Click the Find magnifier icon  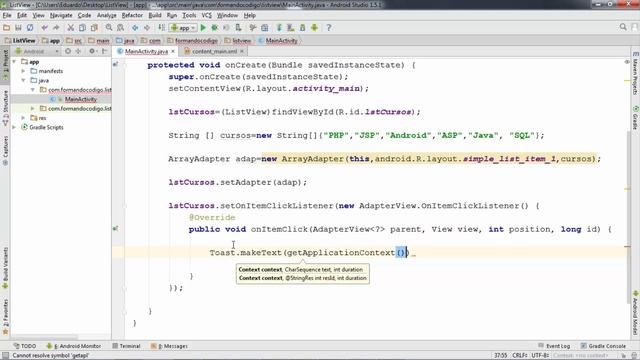pos(109,28)
